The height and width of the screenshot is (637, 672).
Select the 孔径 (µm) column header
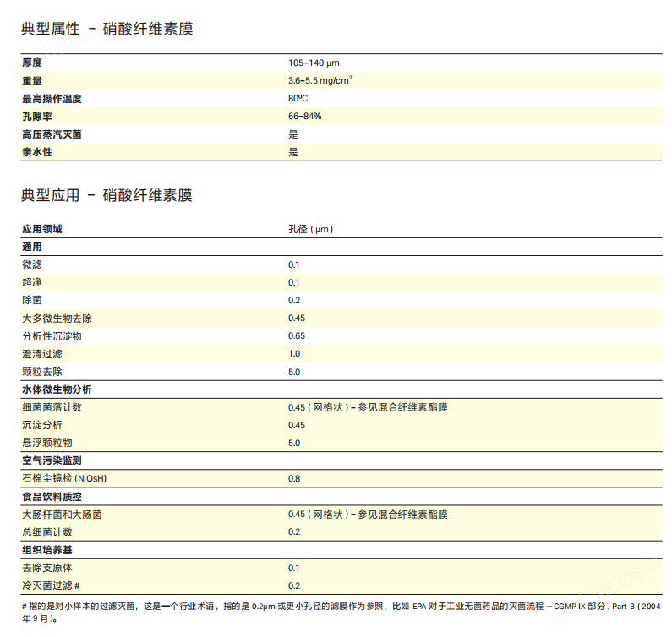[310, 229]
